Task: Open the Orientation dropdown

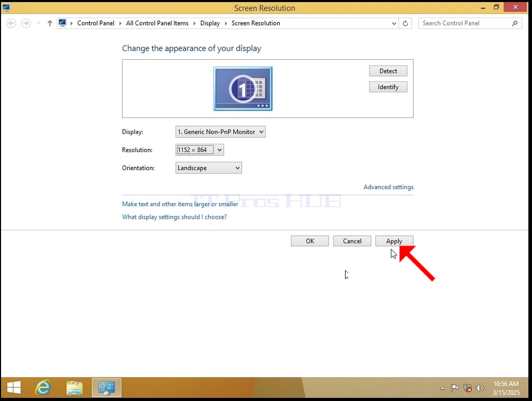Action: click(x=209, y=168)
